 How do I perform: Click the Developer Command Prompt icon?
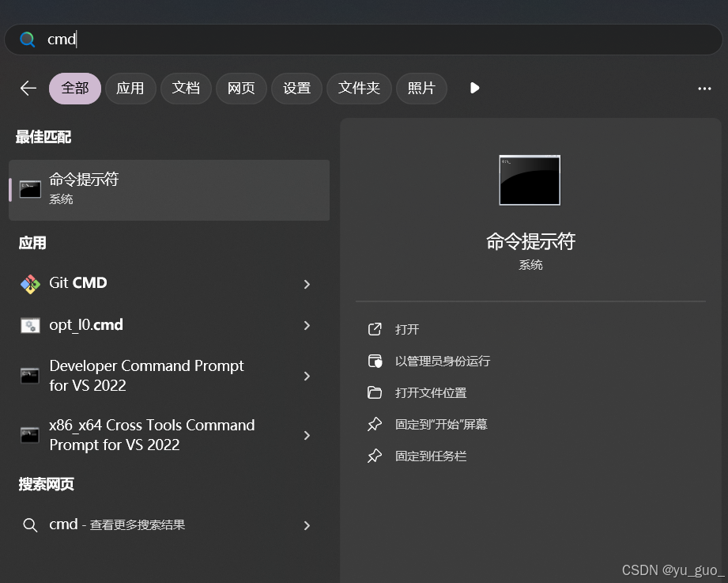(30, 376)
